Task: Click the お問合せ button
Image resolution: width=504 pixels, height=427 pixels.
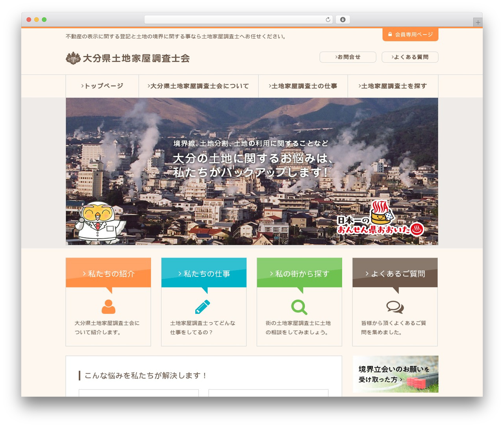Action: 348,57
